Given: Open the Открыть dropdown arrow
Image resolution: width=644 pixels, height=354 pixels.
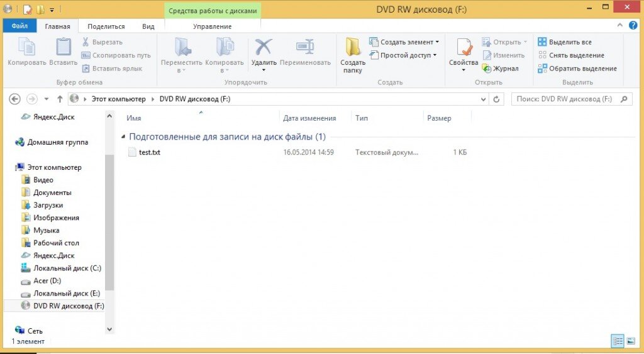Looking at the screenshot, I should 525,42.
